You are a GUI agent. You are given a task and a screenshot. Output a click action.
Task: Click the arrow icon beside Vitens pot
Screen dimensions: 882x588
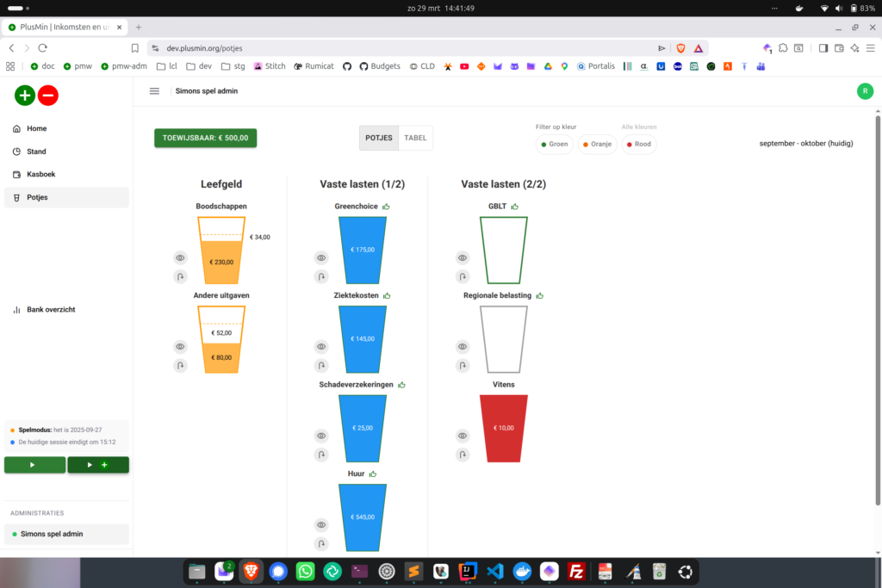pos(463,455)
